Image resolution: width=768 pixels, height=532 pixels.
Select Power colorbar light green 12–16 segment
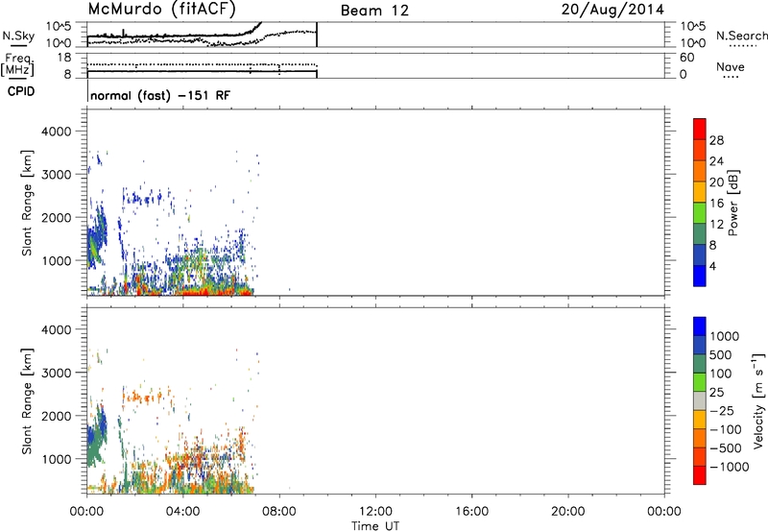tap(700, 213)
